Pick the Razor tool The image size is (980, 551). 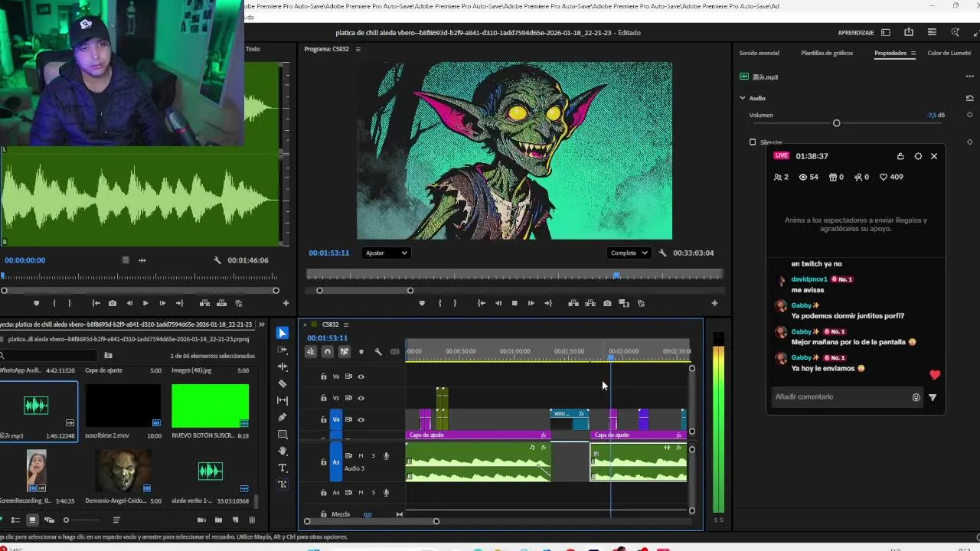pos(283,383)
